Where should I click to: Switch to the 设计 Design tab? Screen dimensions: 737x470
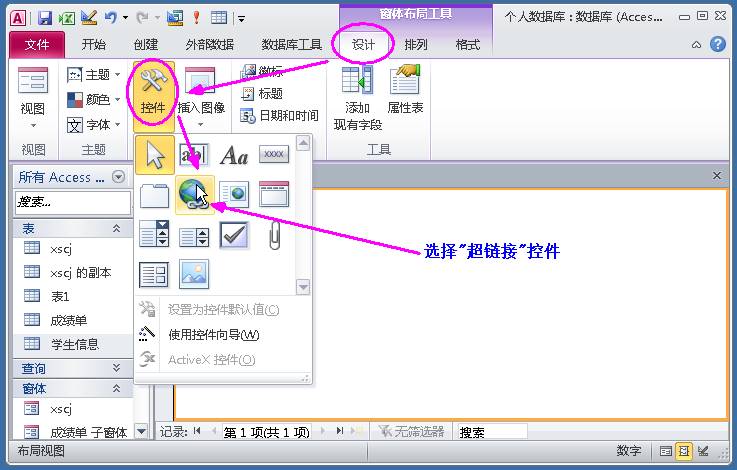click(x=363, y=45)
